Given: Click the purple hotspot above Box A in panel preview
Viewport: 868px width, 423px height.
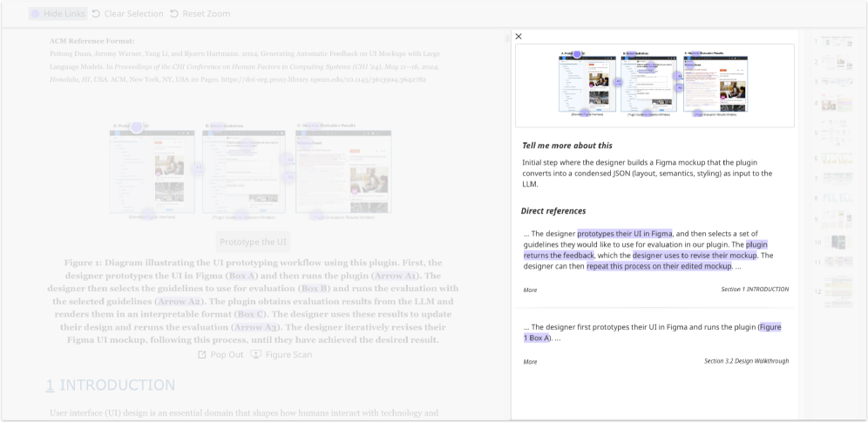Looking at the screenshot, I should click(x=576, y=54).
